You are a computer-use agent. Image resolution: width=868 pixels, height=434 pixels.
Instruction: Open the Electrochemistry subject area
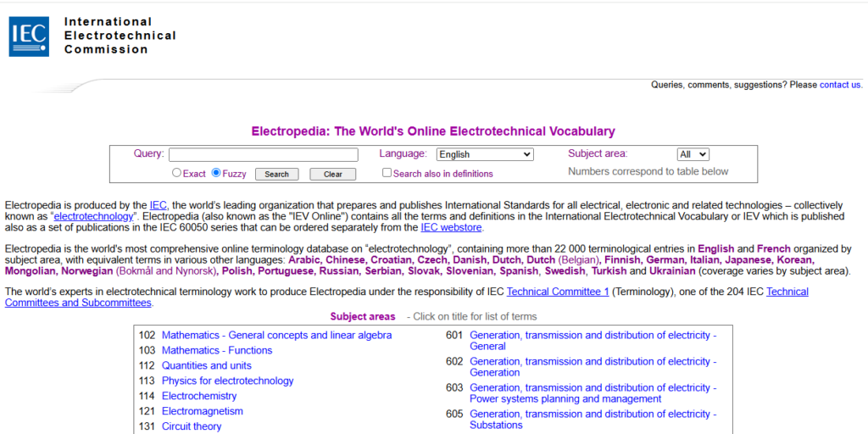click(x=199, y=396)
